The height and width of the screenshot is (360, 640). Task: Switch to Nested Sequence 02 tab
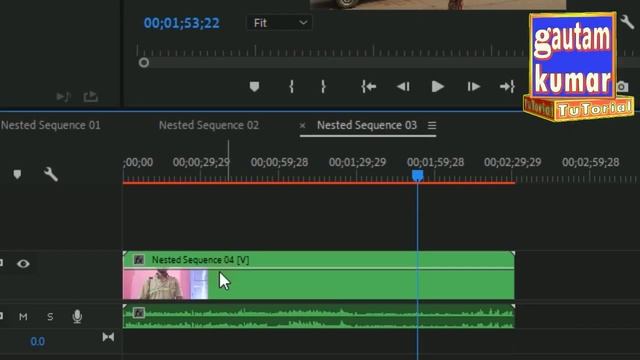coord(209,125)
